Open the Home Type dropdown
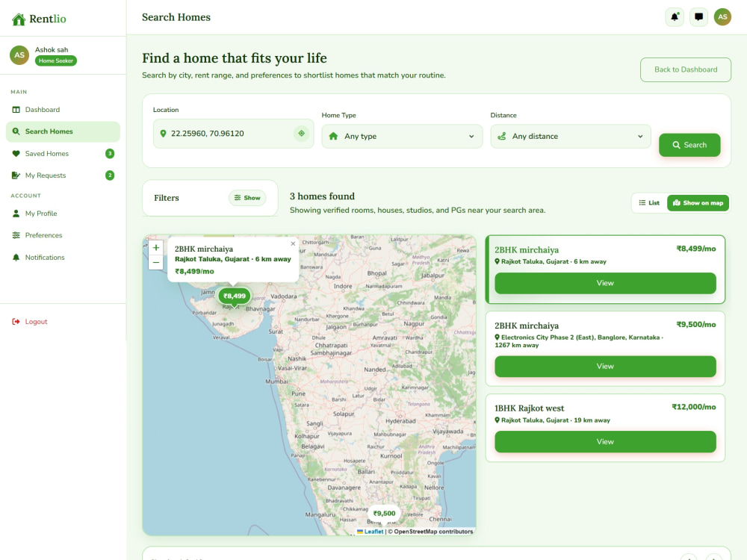 402,136
